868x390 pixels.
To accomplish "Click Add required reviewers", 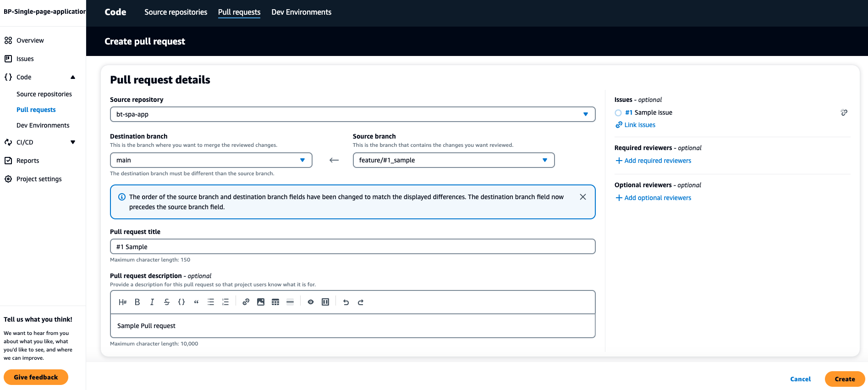I will tap(653, 161).
